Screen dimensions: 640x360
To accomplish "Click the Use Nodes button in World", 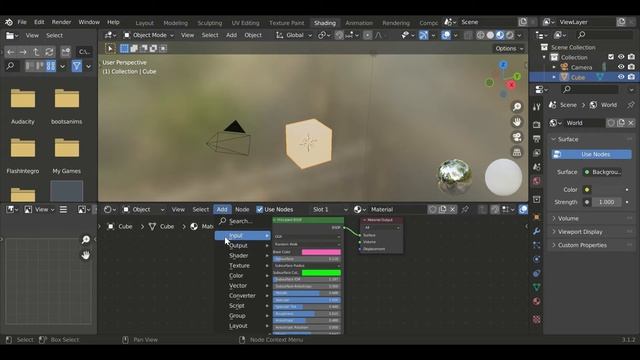I will pyautogui.click(x=591, y=154).
